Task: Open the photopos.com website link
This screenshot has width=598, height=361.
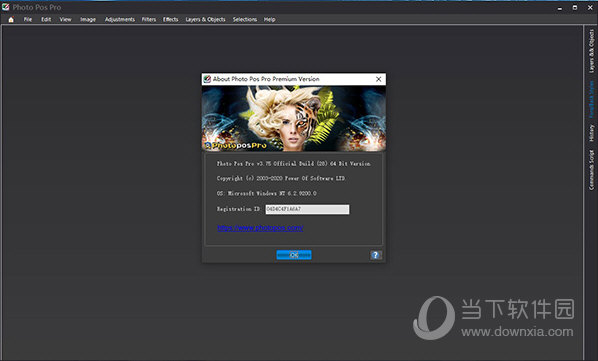Action: (x=260, y=228)
